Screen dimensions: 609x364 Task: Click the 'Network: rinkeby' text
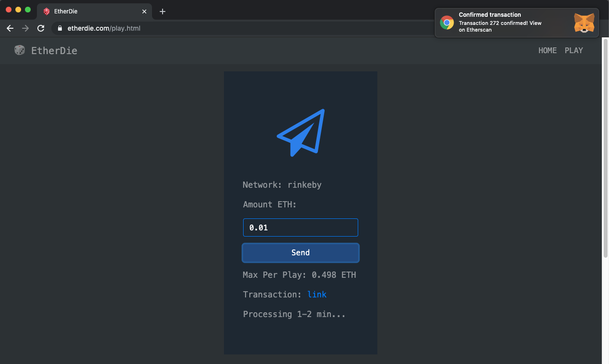(x=282, y=185)
